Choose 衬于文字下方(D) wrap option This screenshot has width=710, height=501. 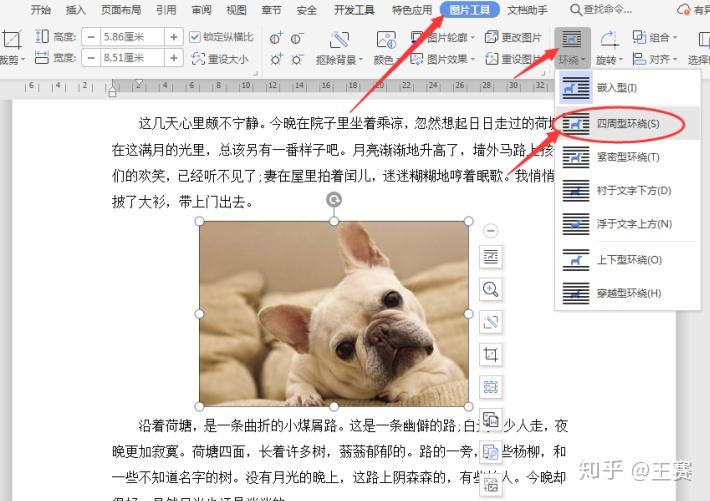628,191
